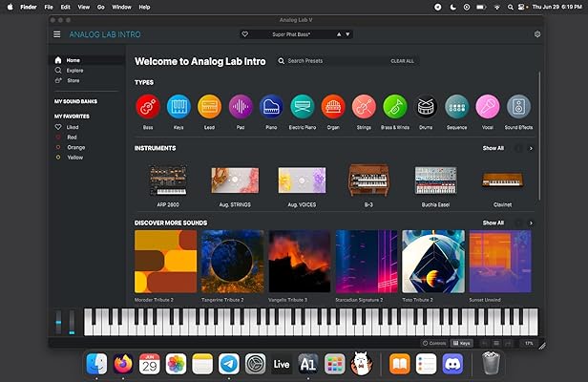This screenshot has height=382, width=588.
Task: Go to next preset with down arrow
Action: point(348,34)
